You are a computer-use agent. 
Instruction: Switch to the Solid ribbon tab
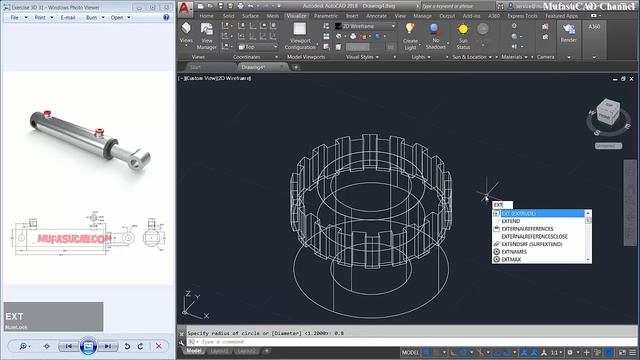tap(229, 16)
